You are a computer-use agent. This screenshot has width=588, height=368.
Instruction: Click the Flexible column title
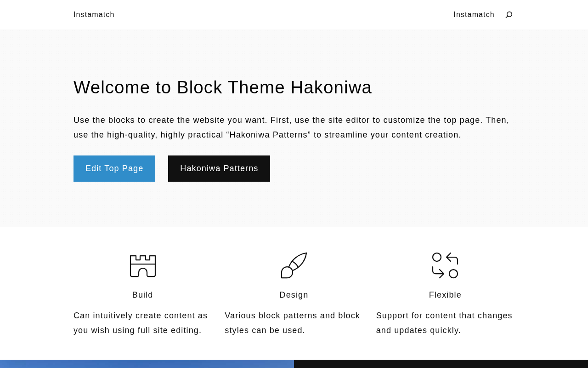click(445, 295)
